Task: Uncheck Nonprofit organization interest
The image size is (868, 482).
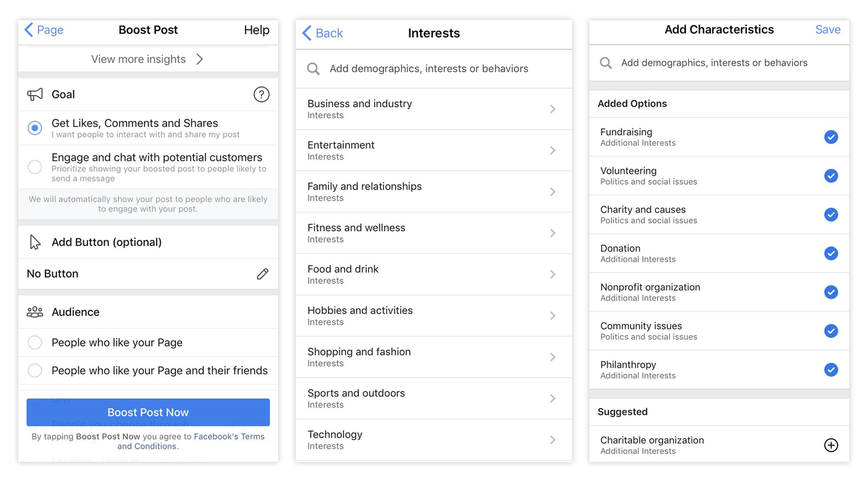Action: [x=831, y=292]
